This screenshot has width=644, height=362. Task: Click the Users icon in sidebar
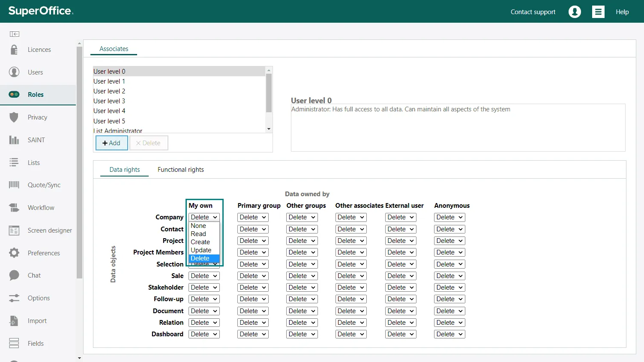coord(14,72)
